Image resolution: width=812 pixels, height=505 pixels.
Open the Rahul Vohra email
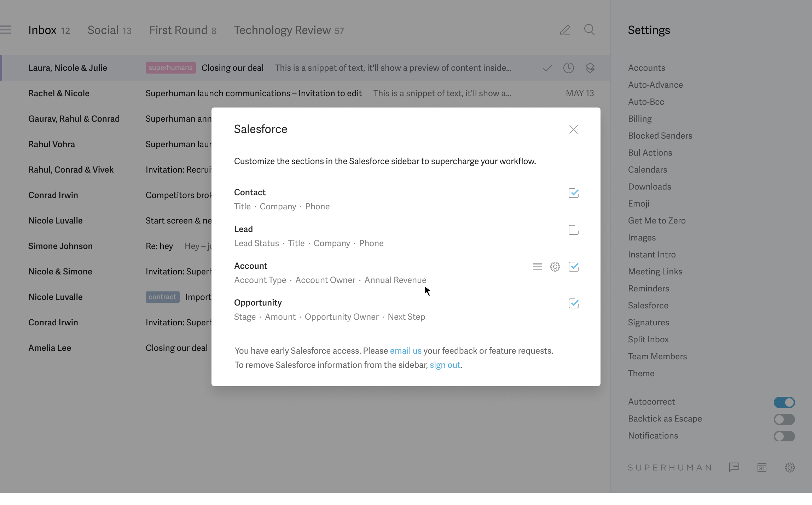pos(106,144)
